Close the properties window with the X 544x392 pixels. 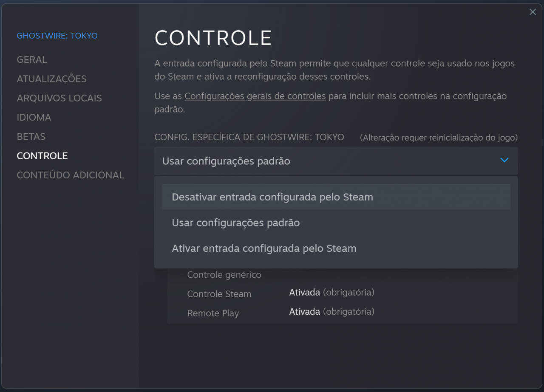(533, 12)
